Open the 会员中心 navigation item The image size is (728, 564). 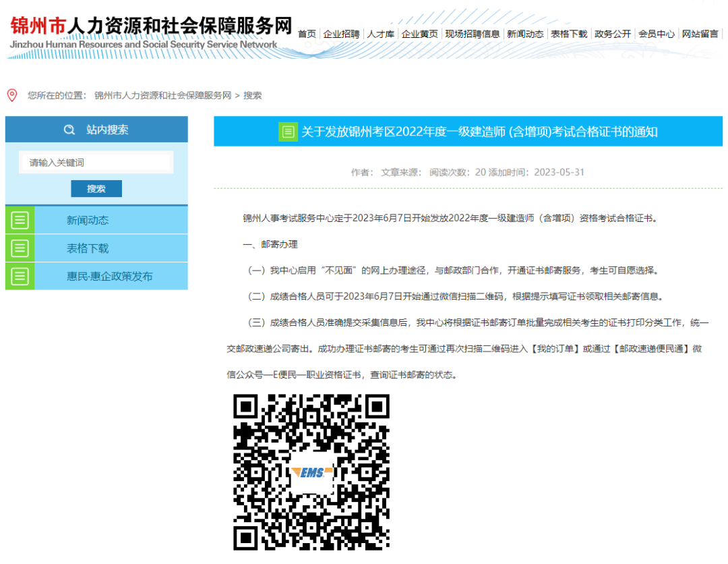tap(657, 34)
